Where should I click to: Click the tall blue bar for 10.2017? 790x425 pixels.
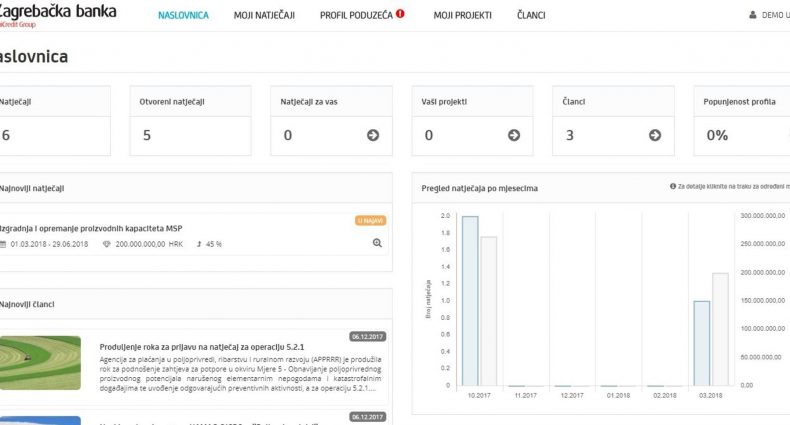pyautogui.click(x=470, y=301)
